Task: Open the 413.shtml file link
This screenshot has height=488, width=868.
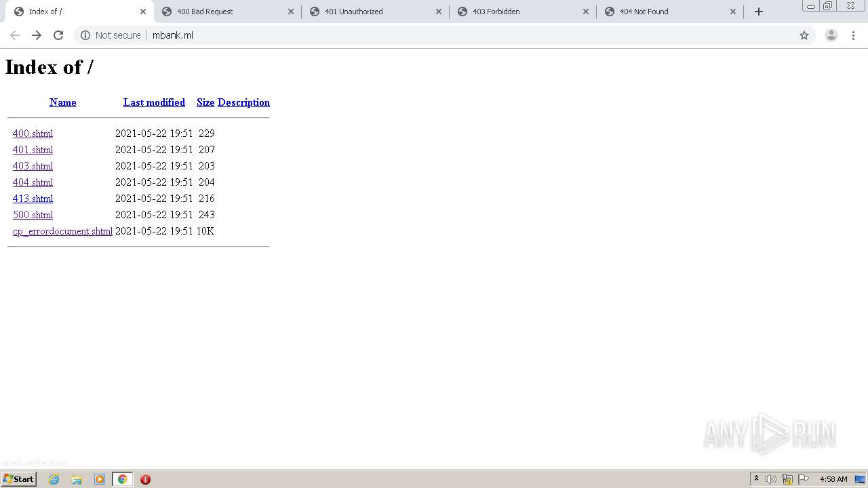Action: click(33, 199)
